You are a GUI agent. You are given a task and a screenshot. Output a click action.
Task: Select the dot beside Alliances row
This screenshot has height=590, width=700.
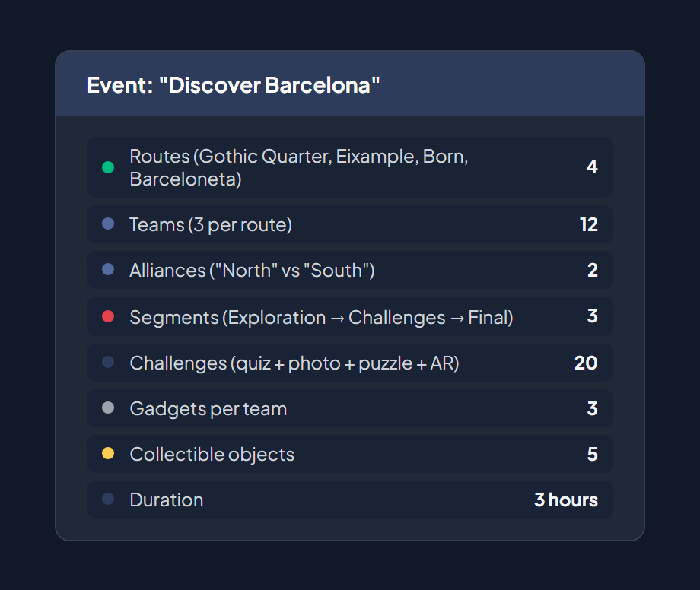pos(107,271)
